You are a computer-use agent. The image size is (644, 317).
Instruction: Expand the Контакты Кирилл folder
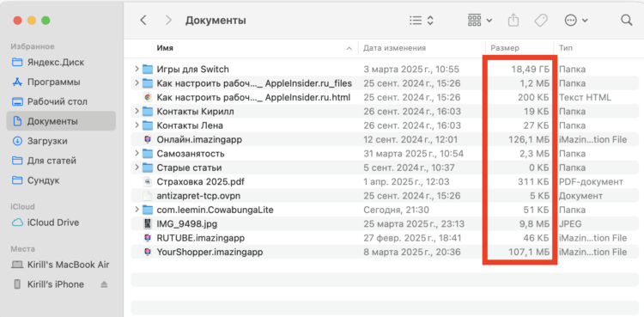click(137, 112)
